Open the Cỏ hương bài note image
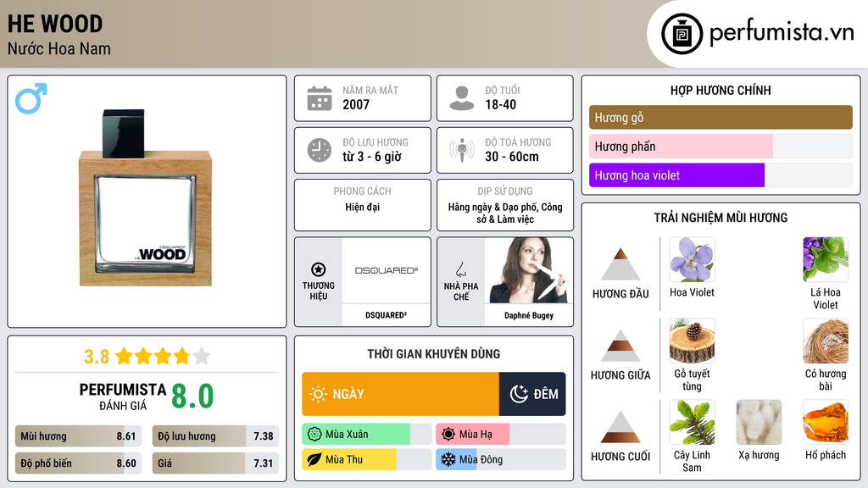The image size is (868, 488). pyautogui.click(x=826, y=341)
